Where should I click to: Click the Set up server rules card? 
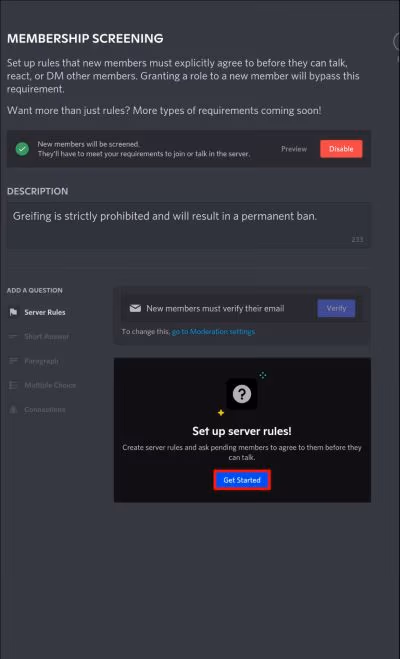(x=242, y=430)
